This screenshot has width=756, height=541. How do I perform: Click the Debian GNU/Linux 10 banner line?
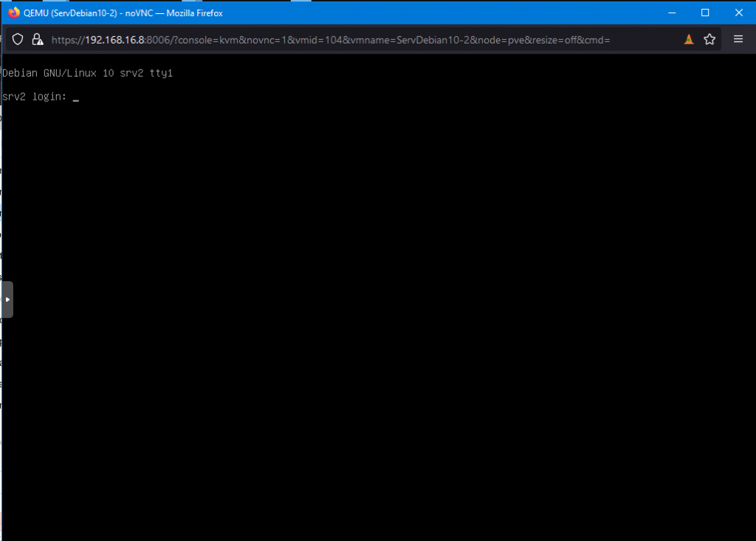coord(87,73)
